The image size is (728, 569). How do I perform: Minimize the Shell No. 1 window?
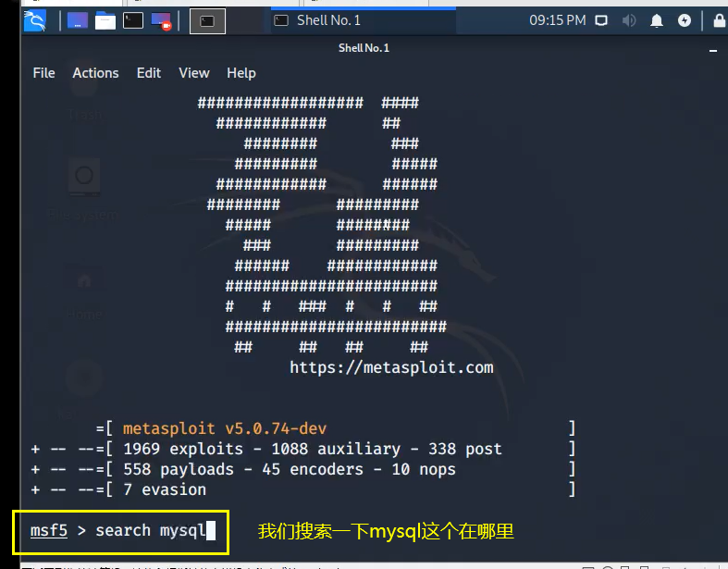click(713, 49)
